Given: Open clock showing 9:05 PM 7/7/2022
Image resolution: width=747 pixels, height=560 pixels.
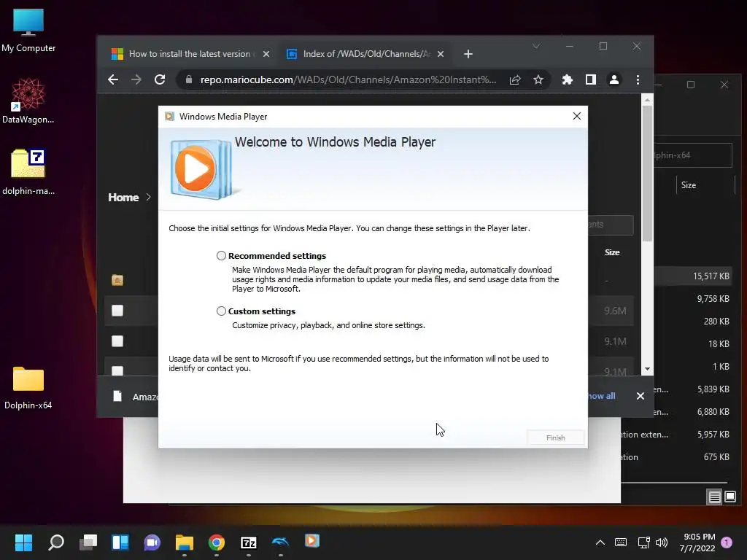Looking at the screenshot, I should pyautogui.click(x=697, y=542).
